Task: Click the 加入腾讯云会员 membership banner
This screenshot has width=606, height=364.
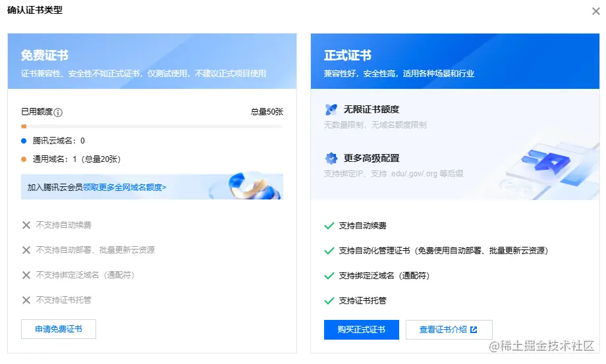Action: [152, 187]
